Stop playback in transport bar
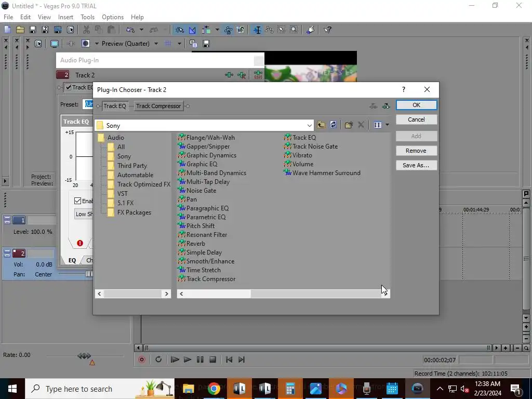Screen dimensions: 532x399 click(212, 360)
